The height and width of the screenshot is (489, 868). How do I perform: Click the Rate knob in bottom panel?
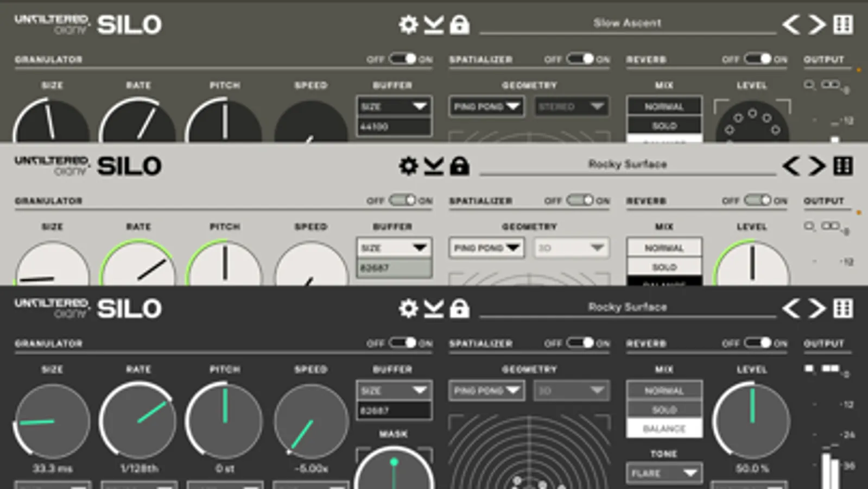pyautogui.click(x=138, y=420)
